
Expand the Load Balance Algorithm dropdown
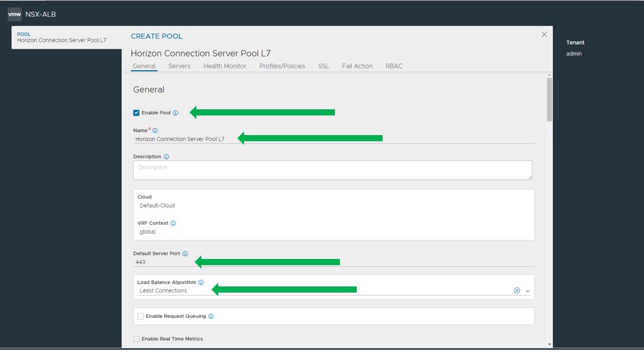pyautogui.click(x=528, y=291)
